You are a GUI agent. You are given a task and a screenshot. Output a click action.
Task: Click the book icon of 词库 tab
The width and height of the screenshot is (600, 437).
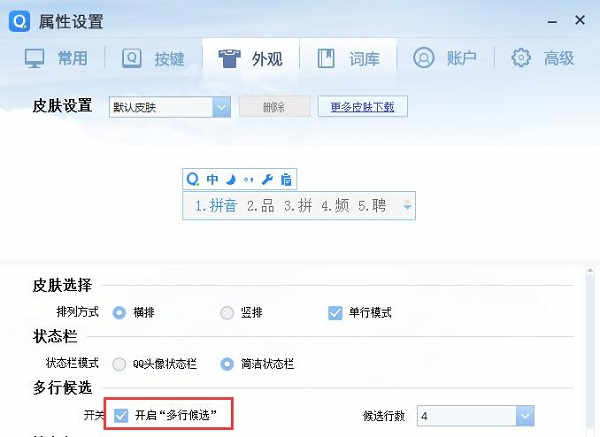pos(326,59)
